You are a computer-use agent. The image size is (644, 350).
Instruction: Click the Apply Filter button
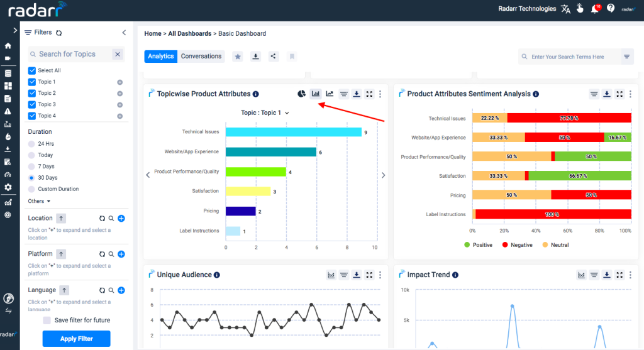pos(76,339)
